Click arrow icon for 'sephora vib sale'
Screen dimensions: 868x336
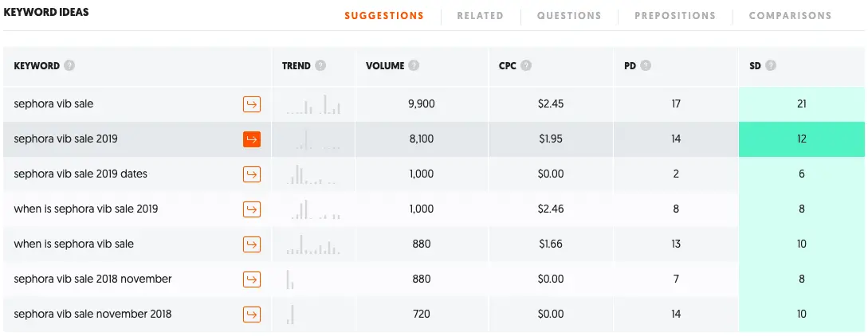pyautogui.click(x=252, y=104)
